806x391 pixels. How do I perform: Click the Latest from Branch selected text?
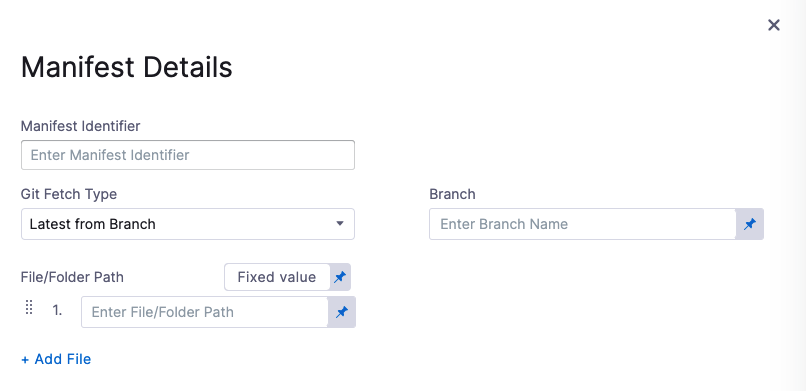(x=93, y=224)
